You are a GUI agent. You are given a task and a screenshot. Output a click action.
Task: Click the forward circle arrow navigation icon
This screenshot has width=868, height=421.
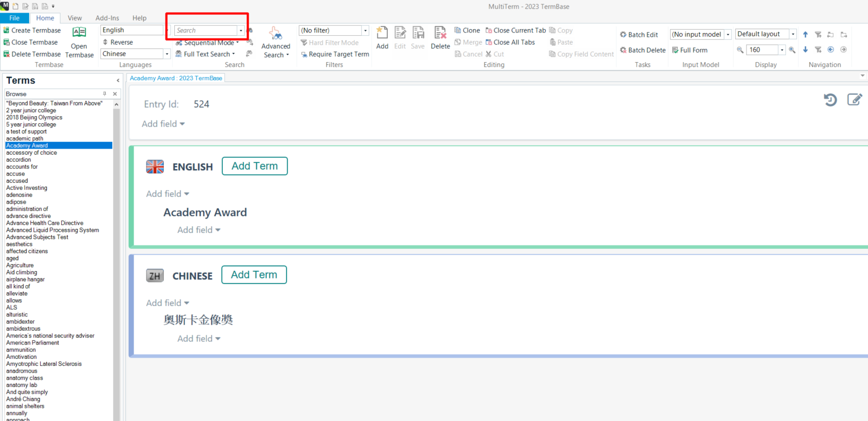[x=843, y=50]
